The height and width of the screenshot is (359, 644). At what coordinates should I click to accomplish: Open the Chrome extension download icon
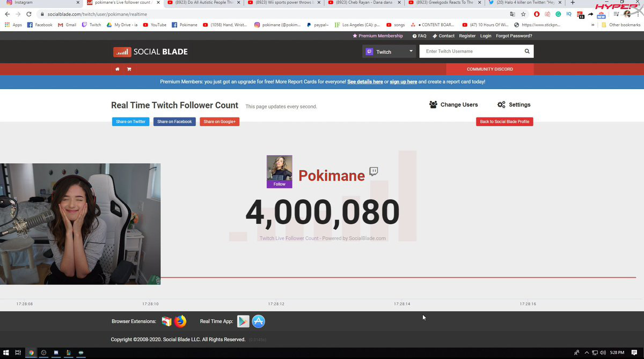click(166, 321)
